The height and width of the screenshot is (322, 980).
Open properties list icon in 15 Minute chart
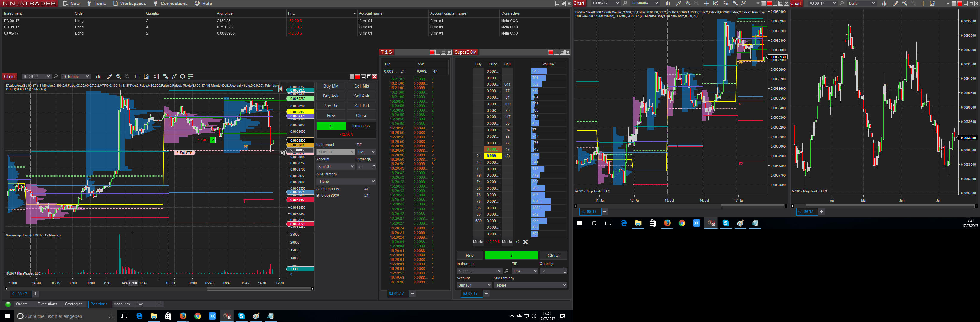pyautogui.click(x=191, y=76)
